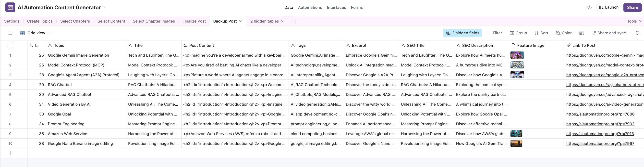The width and height of the screenshot is (644, 167).
Task: Select the 'Advanced RAG Chatbot' topic cell
Action: tap(86, 95)
